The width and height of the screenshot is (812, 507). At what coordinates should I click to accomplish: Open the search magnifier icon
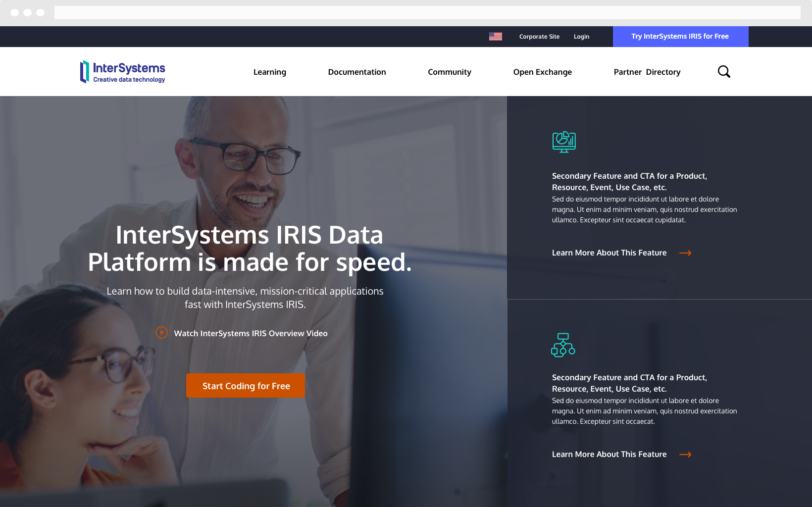pyautogui.click(x=724, y=72)
